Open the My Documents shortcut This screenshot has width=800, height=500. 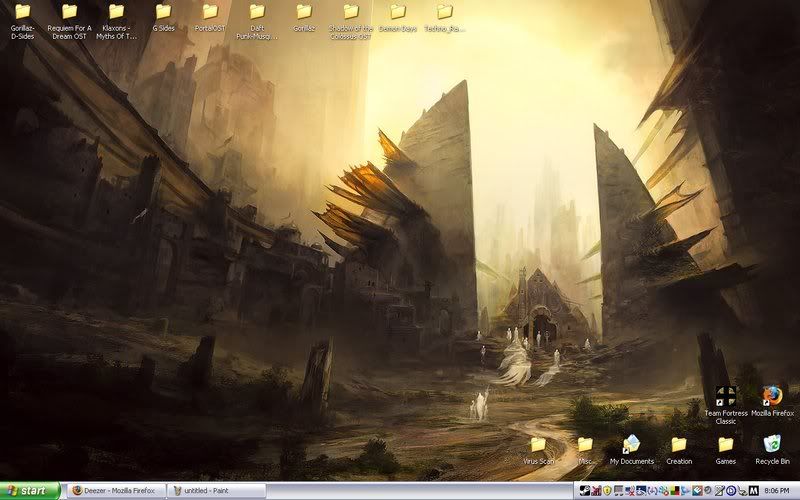click(631, 445)
